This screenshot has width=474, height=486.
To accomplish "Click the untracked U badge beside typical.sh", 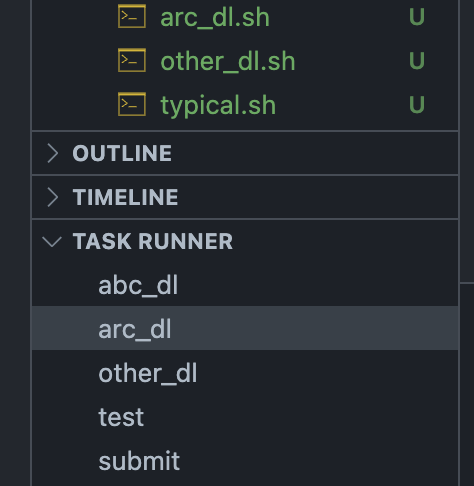I will (417, 105).
